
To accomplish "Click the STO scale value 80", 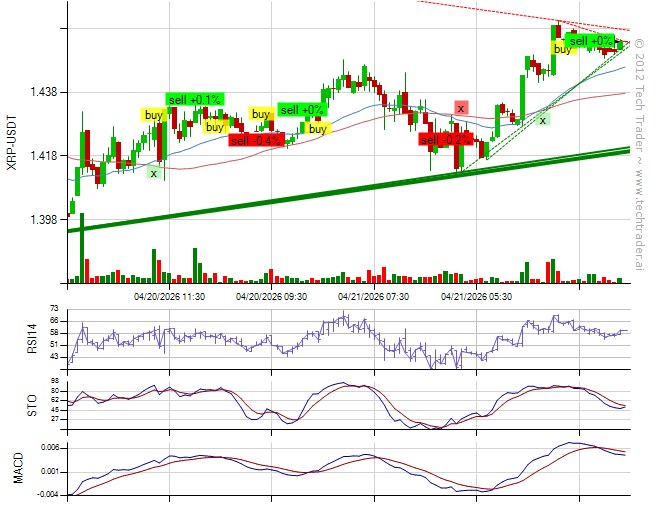I will [55, 391].
